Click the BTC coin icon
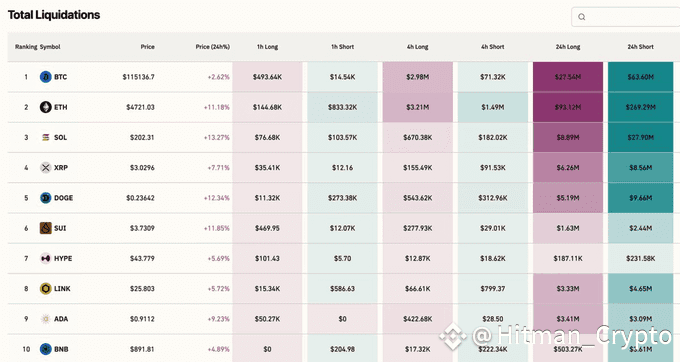 pos(46,77)
